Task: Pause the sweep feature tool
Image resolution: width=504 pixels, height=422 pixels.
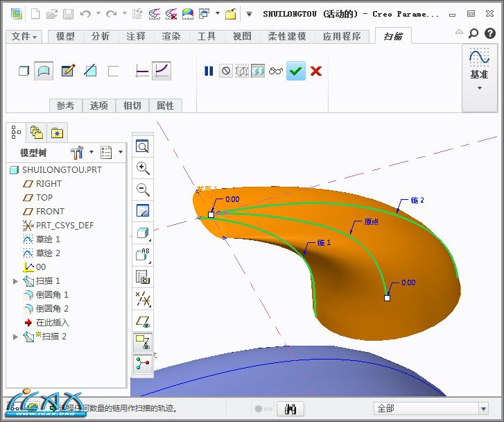Action: tap(209, 70)
